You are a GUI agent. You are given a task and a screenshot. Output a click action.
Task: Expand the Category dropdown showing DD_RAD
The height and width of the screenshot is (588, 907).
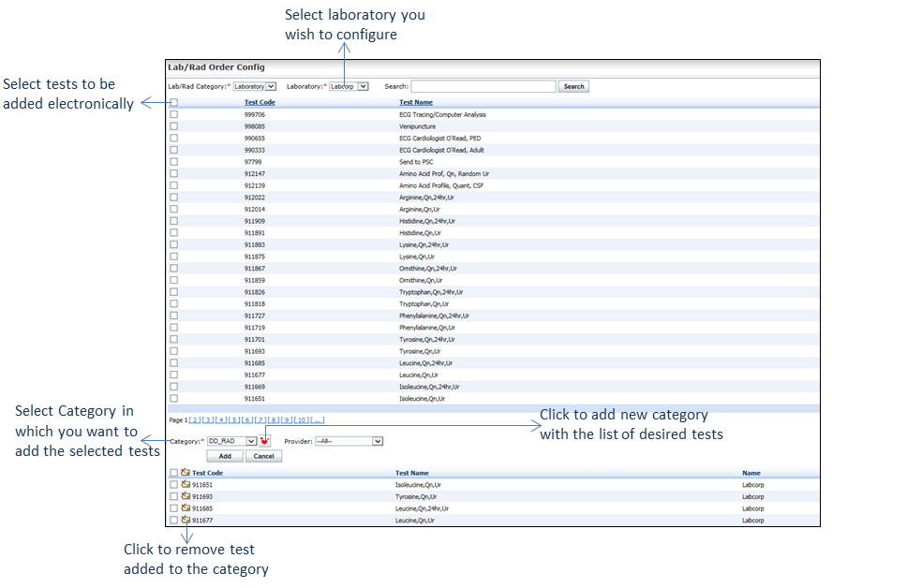click(232, 441)
